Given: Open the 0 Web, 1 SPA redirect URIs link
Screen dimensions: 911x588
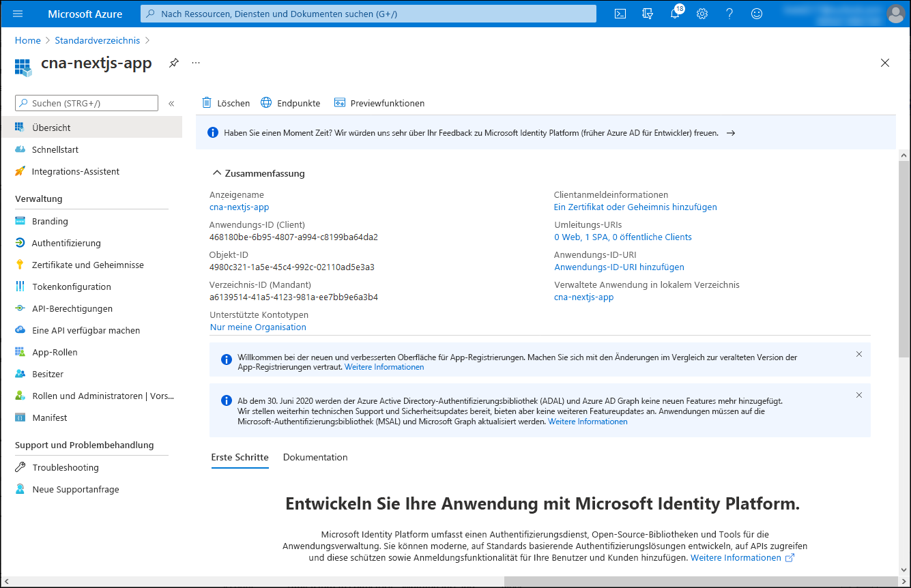Looking at the screenshot, I should (x=623, y=237).
